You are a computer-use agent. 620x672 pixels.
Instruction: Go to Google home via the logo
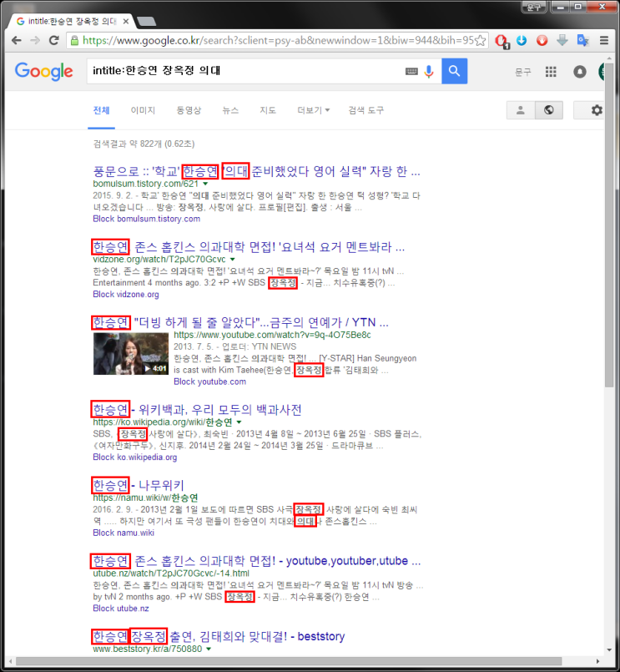43,71
